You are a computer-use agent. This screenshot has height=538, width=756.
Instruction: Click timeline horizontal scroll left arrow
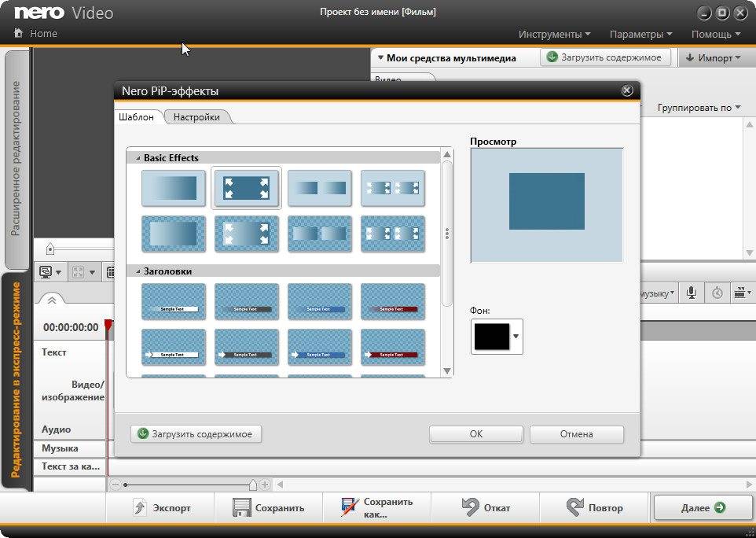tap(280, 485)
